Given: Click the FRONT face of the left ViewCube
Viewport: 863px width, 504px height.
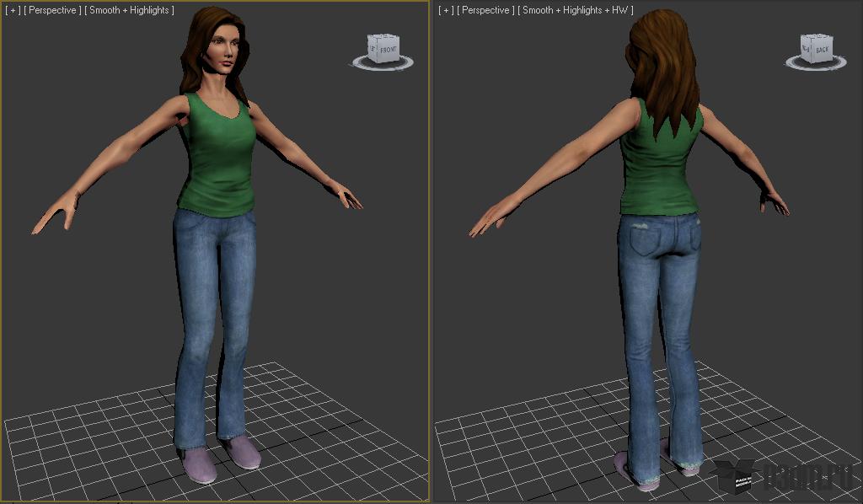Looking at the screenshot, I should pos(388,51).
